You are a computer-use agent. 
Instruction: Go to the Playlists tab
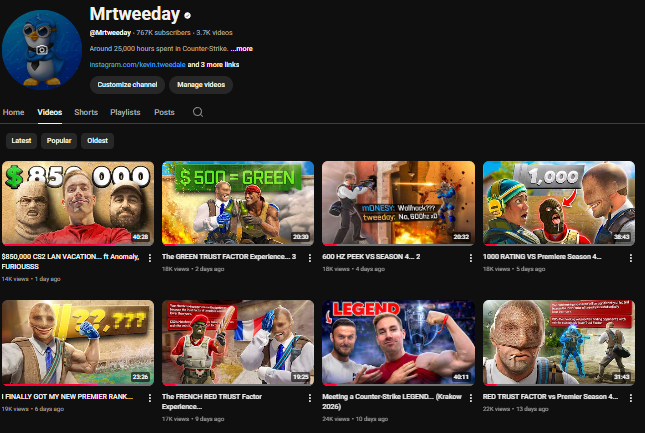coord(125,112)
